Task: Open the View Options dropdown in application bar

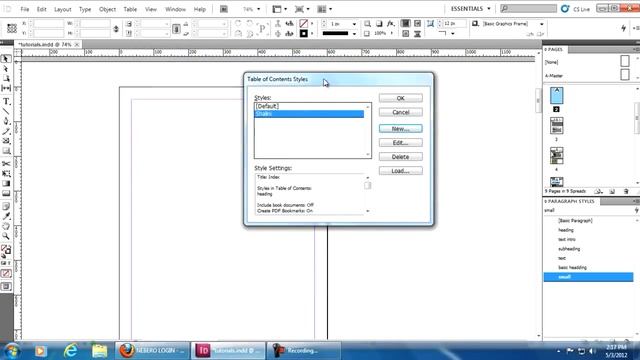Action: coord(280,9)
